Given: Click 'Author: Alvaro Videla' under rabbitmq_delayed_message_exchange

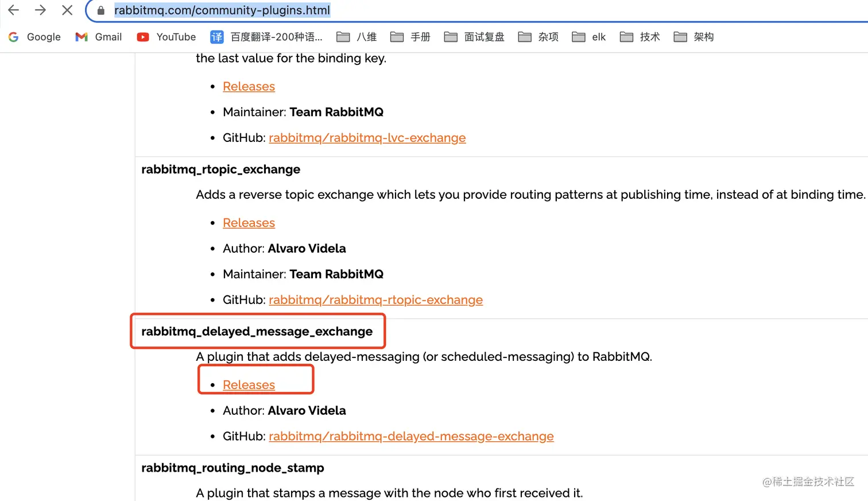Looking at the screenshot, I should pyautogui.click(x=284, y=411).
